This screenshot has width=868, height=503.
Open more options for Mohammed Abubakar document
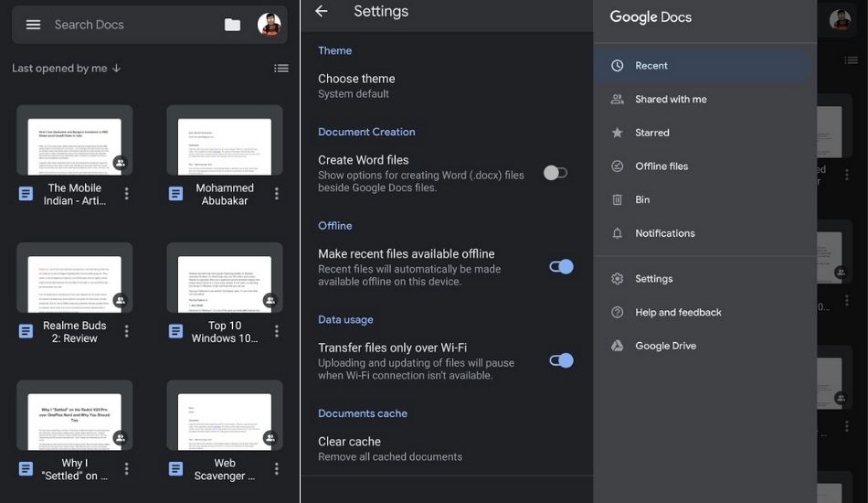[x=277, y=193]
